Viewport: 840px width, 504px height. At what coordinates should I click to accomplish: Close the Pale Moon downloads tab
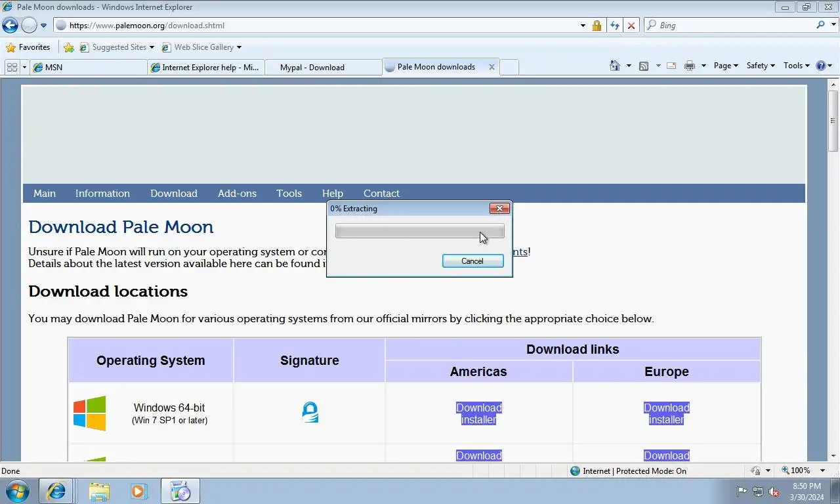click(492, 67)
